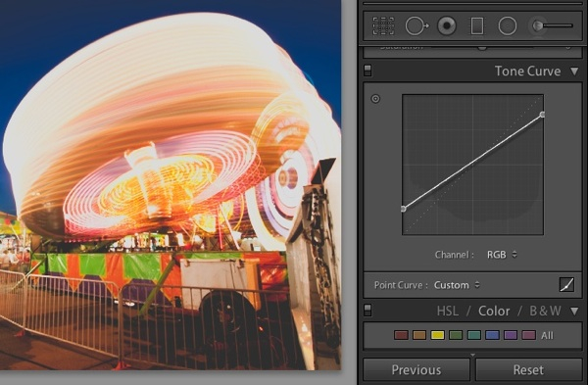
Task: Click the upper-right tone curve point
Action: coord(542,114)
